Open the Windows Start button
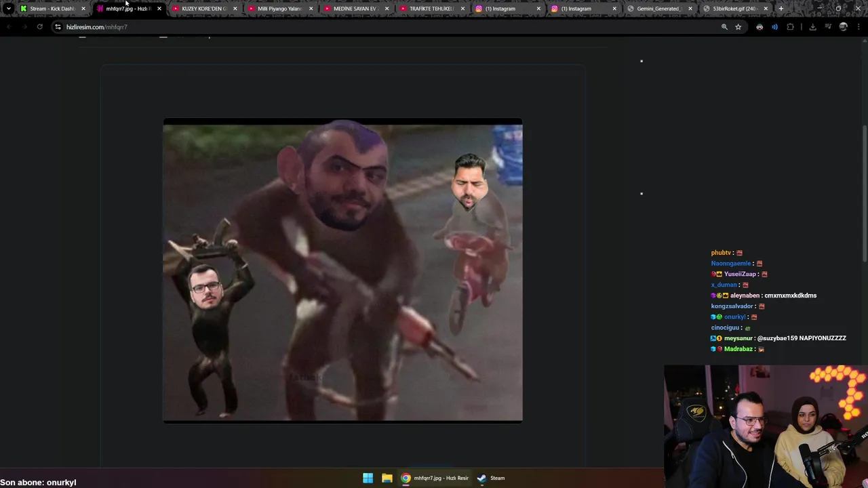 [368, 478]
